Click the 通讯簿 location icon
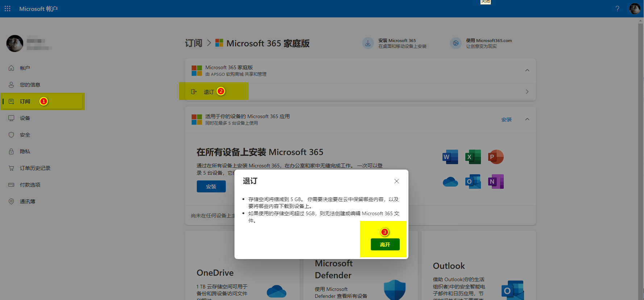 click(11, 201)
